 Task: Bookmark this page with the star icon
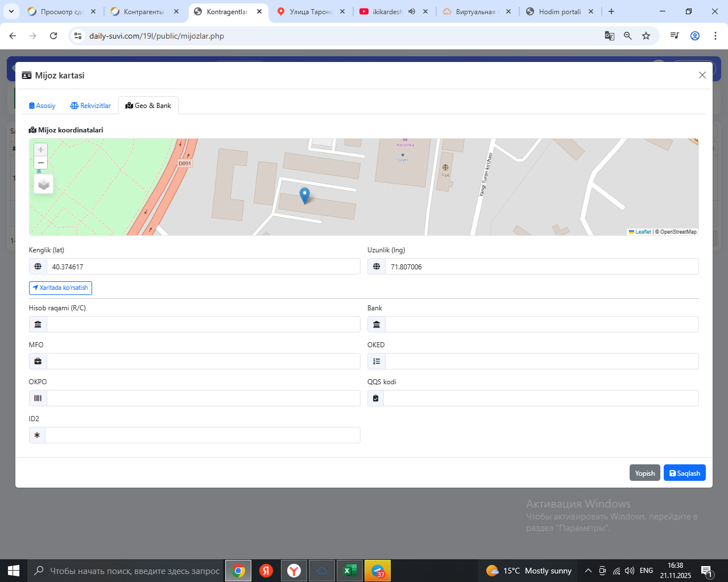pos(646,36)
